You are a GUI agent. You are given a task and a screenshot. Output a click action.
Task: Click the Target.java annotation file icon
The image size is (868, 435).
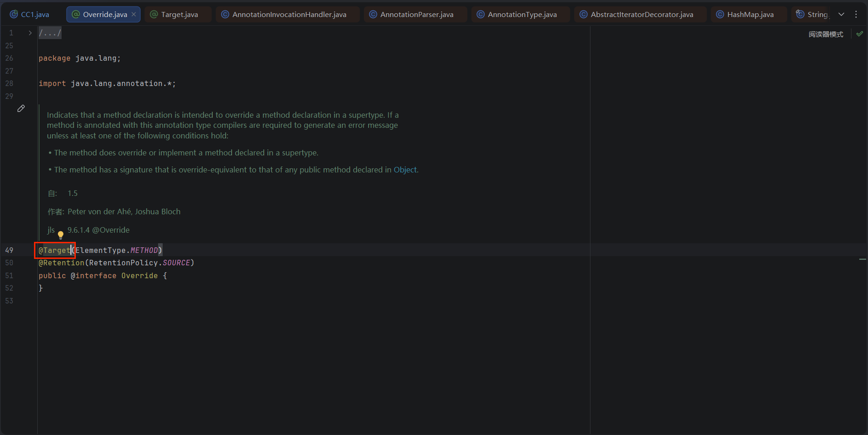[154, 14]
